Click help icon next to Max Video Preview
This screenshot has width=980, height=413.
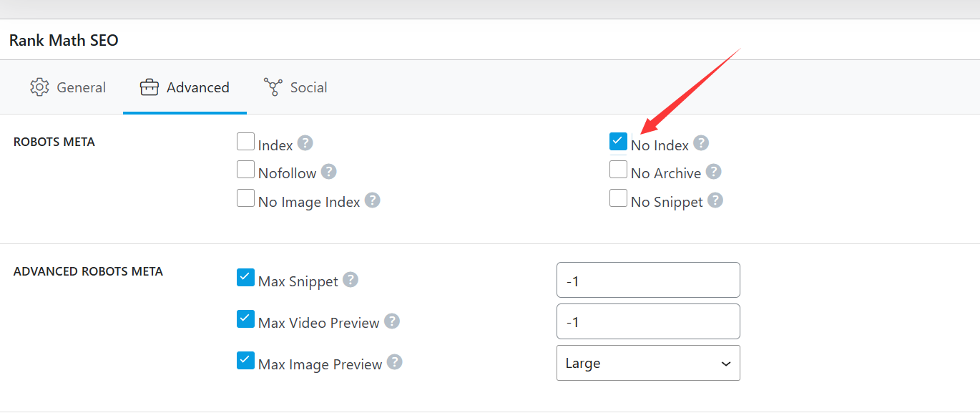[392, 321]
